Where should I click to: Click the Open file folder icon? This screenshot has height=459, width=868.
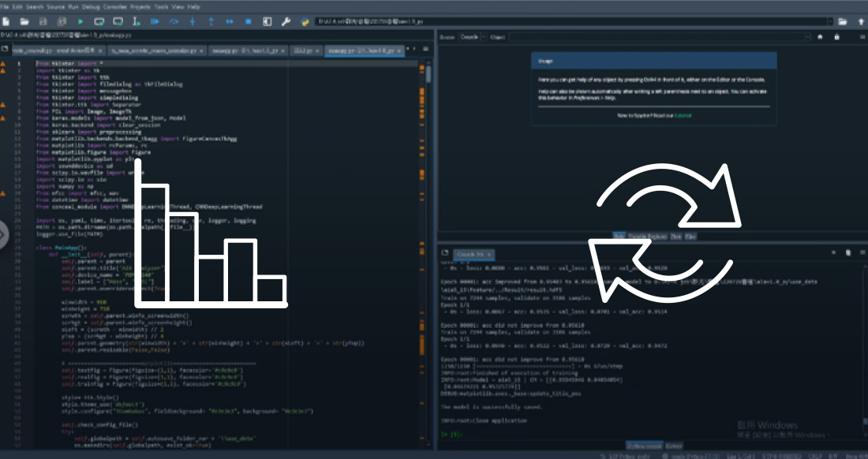pos(24,21)
